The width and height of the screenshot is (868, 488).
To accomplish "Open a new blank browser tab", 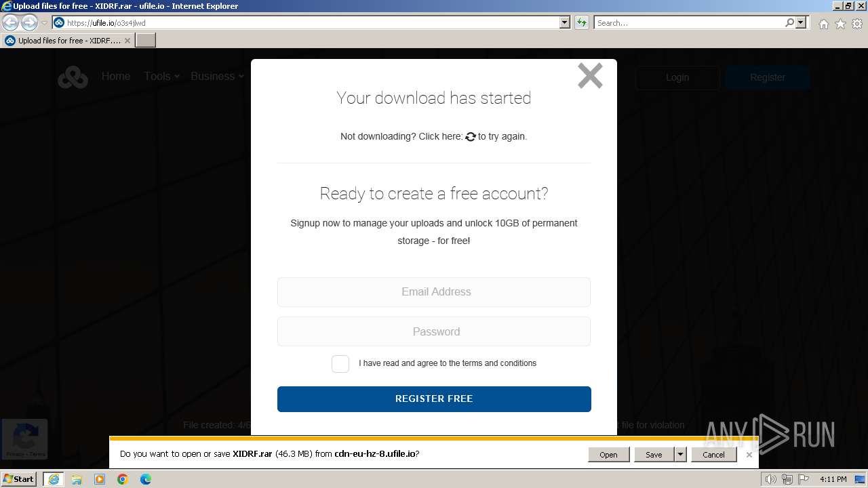I will tap(146, 41).
